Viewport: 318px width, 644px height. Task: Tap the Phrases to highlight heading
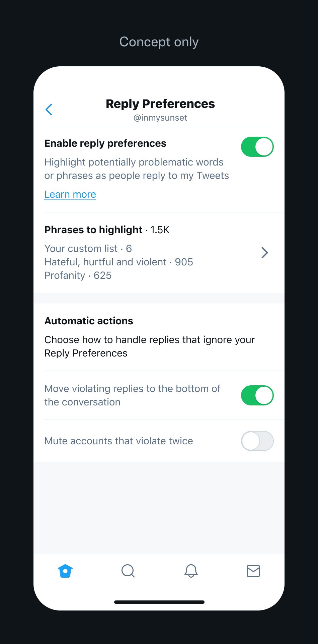(x=93, y=230)
